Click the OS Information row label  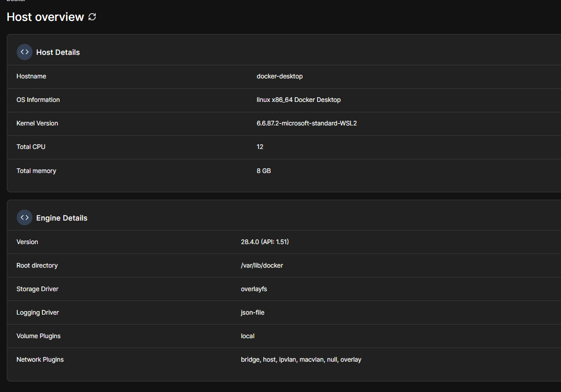38,100
